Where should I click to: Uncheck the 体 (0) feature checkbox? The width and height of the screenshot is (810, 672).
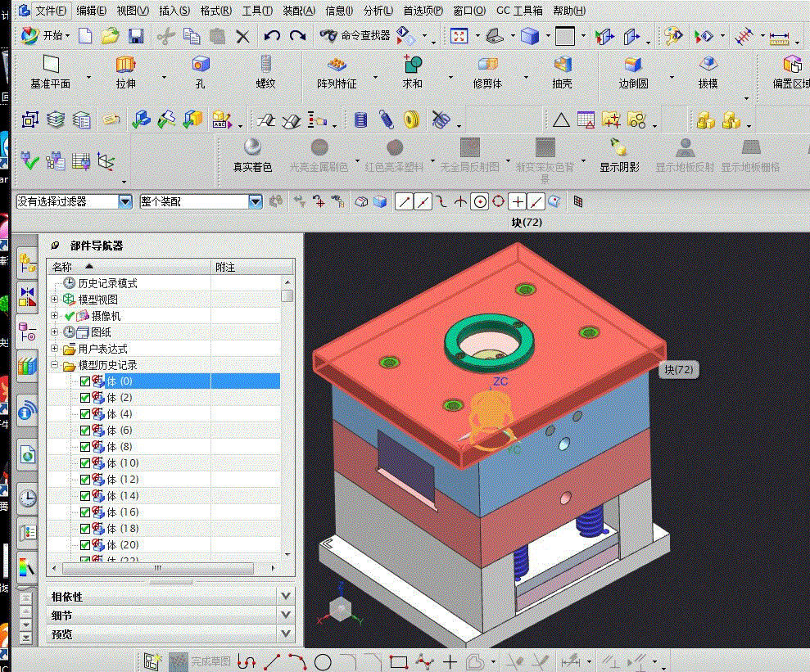85,381
